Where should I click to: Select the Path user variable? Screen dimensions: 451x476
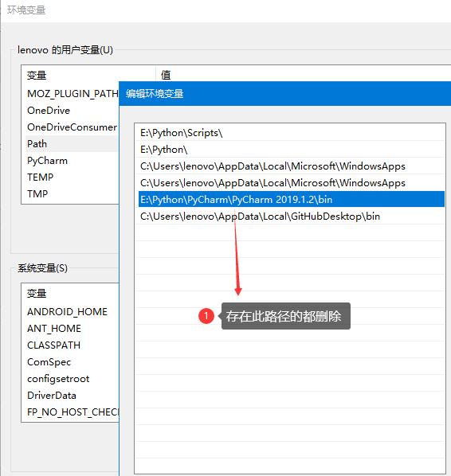pyautogui.click(x=72, y=143)
